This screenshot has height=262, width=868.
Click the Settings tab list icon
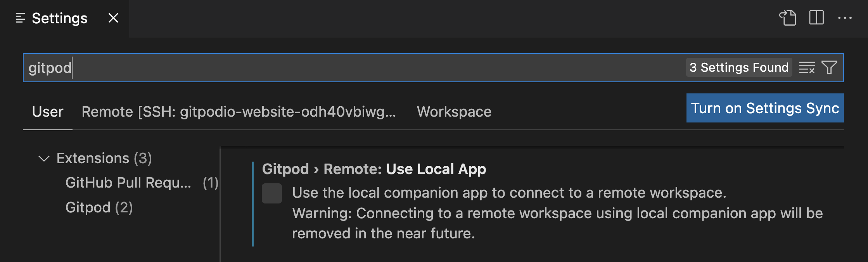(x=20, y=18)
